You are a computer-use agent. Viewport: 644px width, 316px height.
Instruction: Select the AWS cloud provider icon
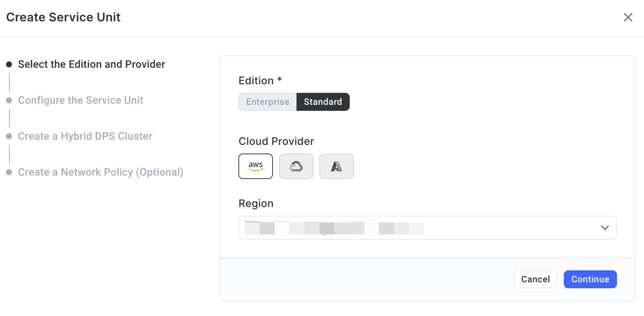256,166
